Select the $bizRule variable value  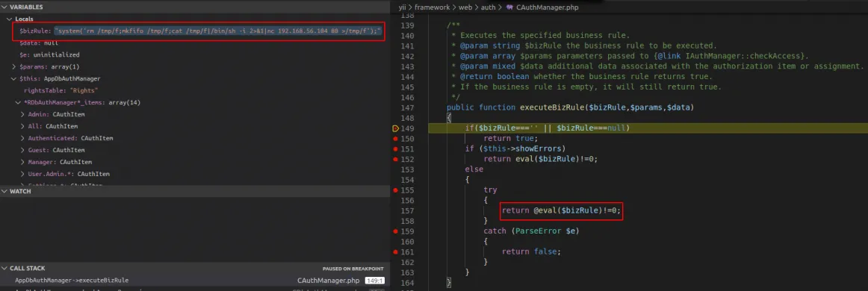[x=217, y=31]
